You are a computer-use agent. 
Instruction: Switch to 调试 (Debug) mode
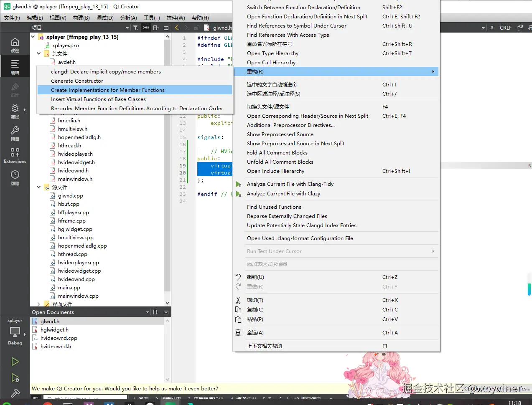15,111
